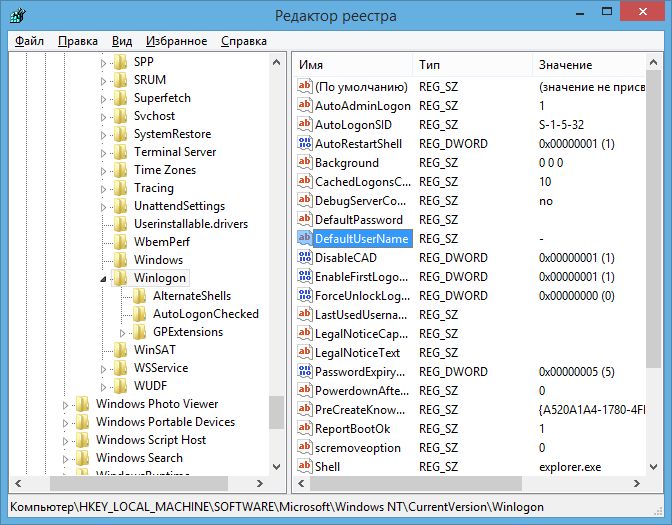Viewport: 672px width, 525px height.
Task: Select the Svchost key in the tree
Action: pos(154,116)
